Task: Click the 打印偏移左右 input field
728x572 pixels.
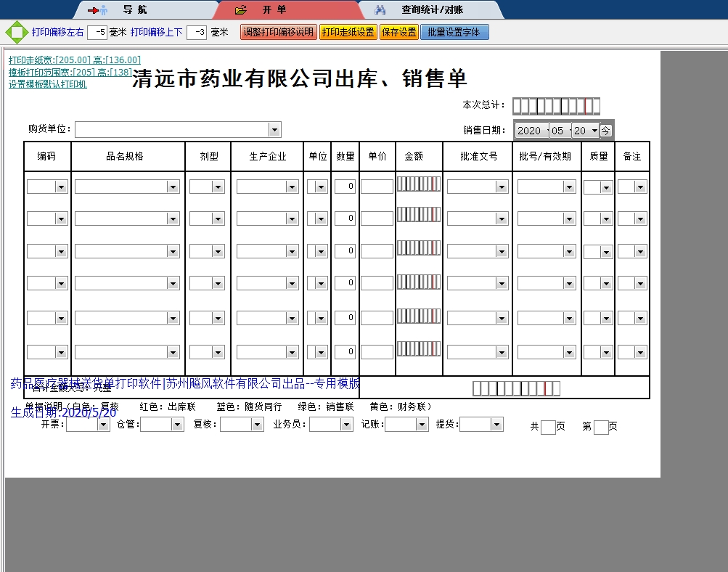Action: [97, 33]
